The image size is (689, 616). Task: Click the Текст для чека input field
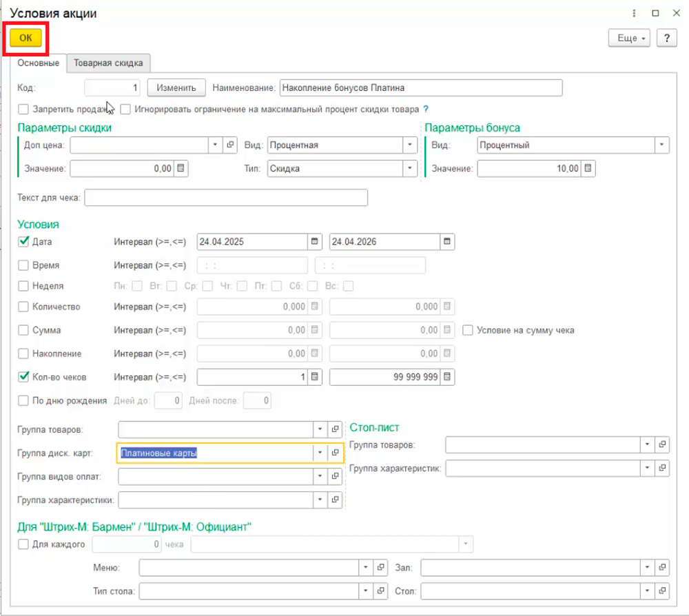(226, 198)
